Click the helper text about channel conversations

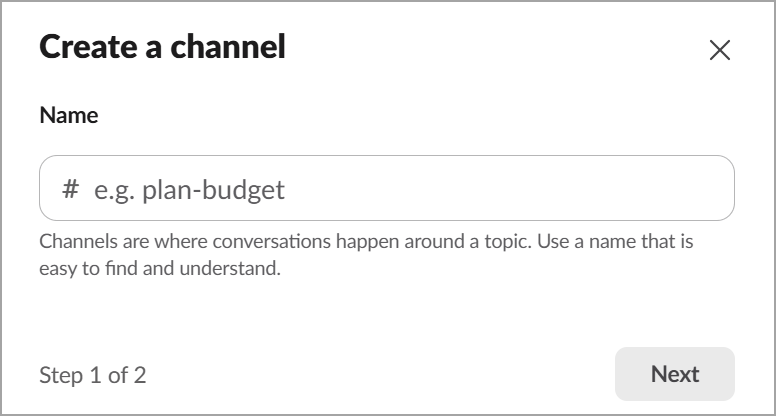[x=366, y=242]
